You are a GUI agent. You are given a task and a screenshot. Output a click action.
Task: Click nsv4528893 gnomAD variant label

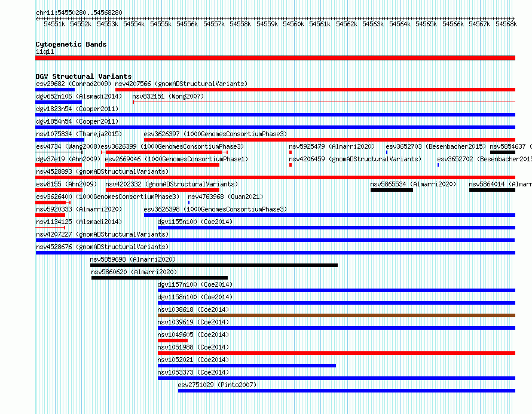[102, 171]
